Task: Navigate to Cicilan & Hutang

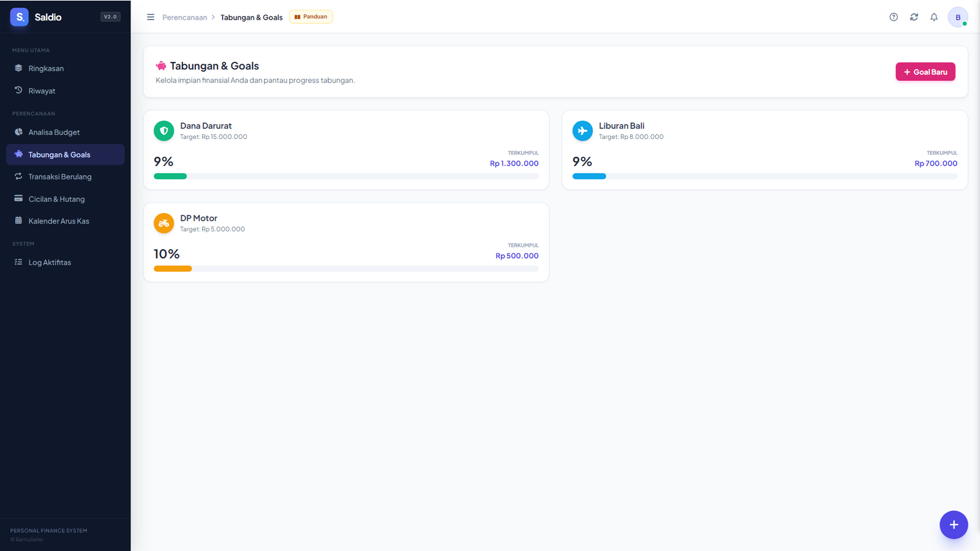Action: coord(66,199)
